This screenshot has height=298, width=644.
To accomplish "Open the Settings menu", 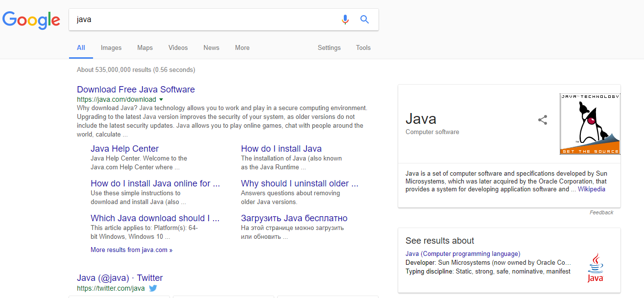I will pyautogui.click(x=329, y=48).
